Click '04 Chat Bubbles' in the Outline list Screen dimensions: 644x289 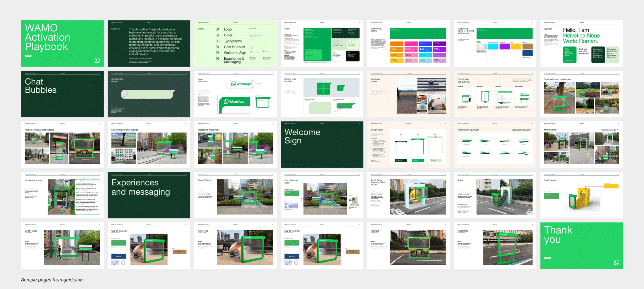[230, 47]
